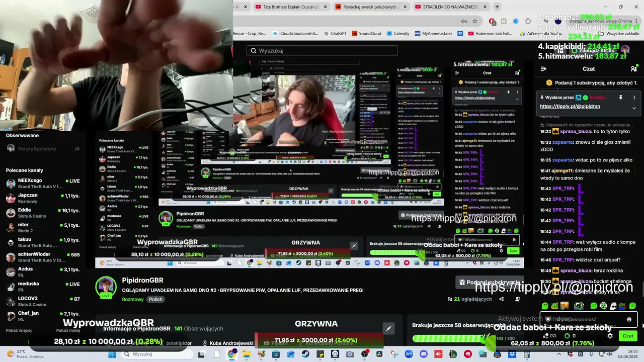Send message with the green Czat button
644x362 pixels.
click(x=628, y=336)
